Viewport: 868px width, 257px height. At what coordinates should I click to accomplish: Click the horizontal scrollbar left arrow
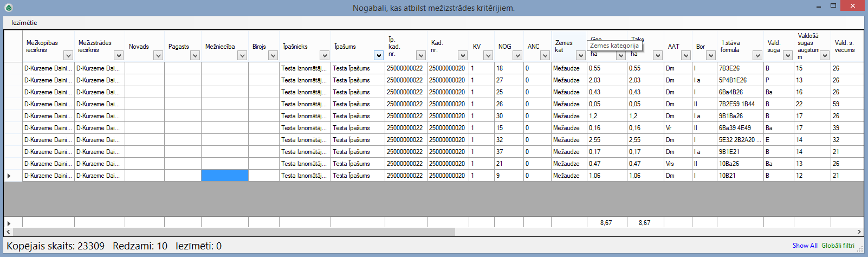(x=8, y=232)
